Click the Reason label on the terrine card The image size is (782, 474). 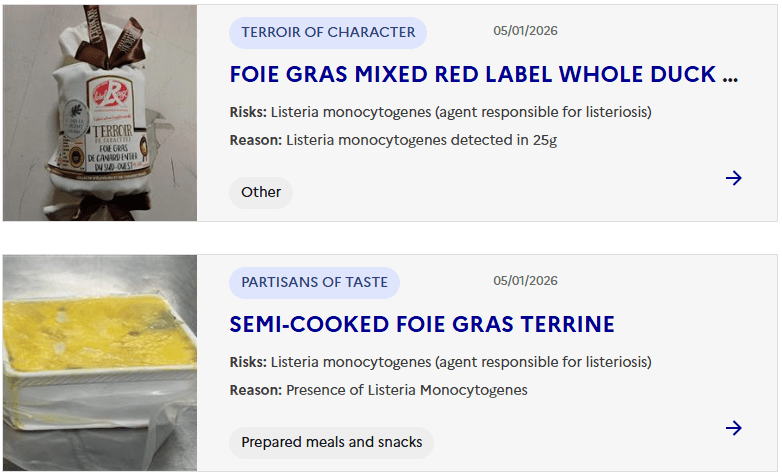click(255, 390)
